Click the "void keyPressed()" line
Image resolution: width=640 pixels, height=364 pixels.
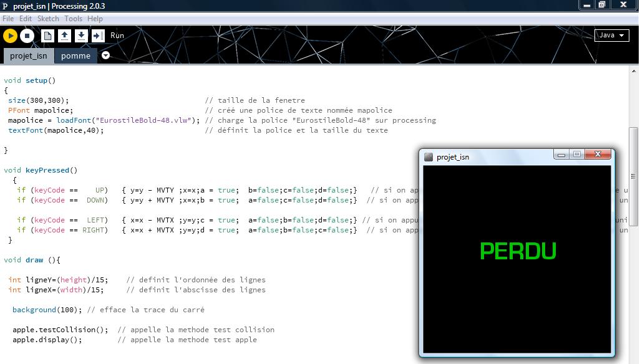tap(41, 170)
